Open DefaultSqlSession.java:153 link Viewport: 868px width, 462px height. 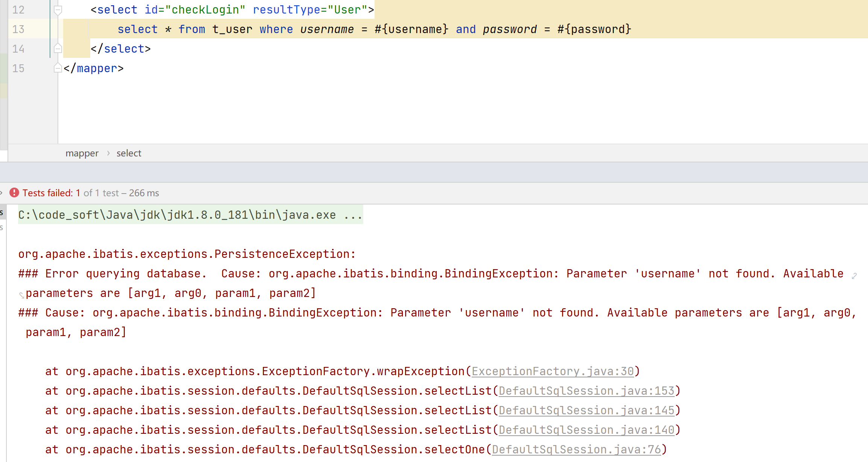pyautogui.click(x=587, y=391)
